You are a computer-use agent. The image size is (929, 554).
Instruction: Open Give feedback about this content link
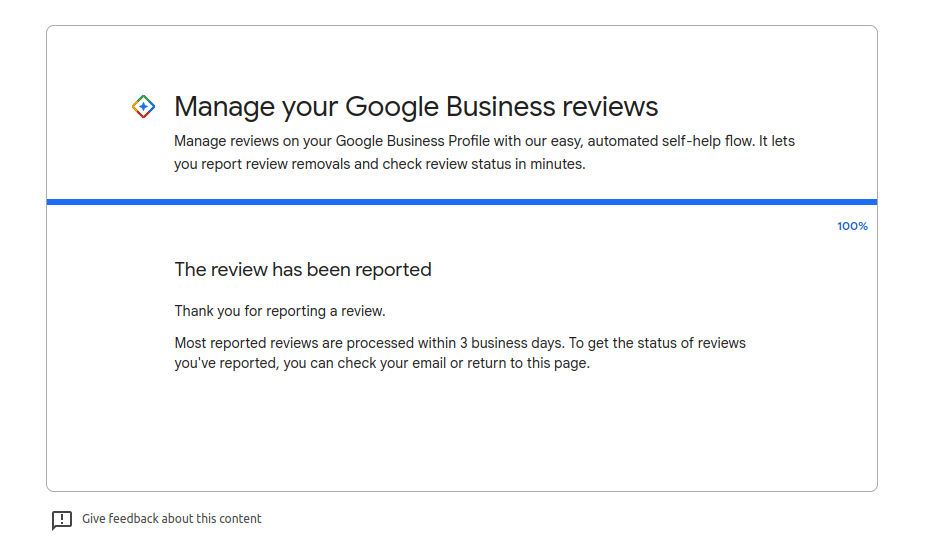click(171, 518)
